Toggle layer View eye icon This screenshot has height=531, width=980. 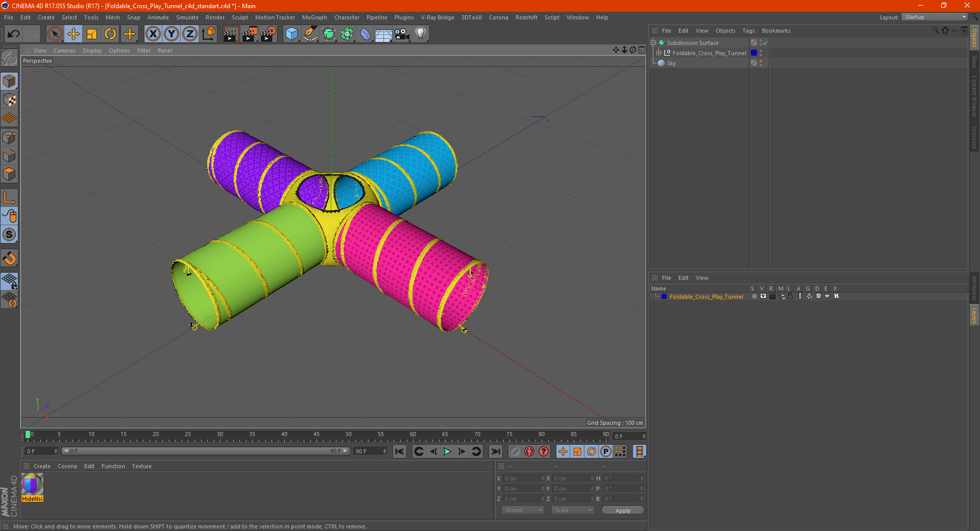[x=763, y=296]
